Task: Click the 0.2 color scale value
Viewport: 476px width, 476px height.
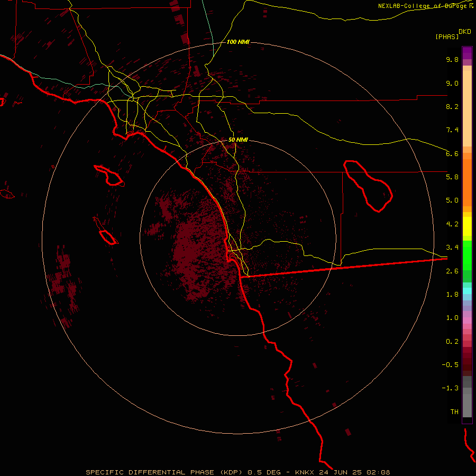Action: coord(452,342)
